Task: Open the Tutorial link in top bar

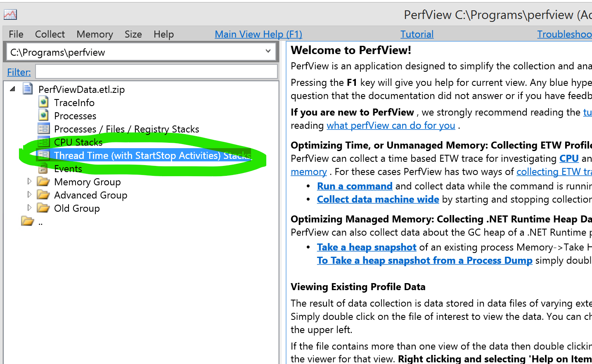Action: coord(417,34)
